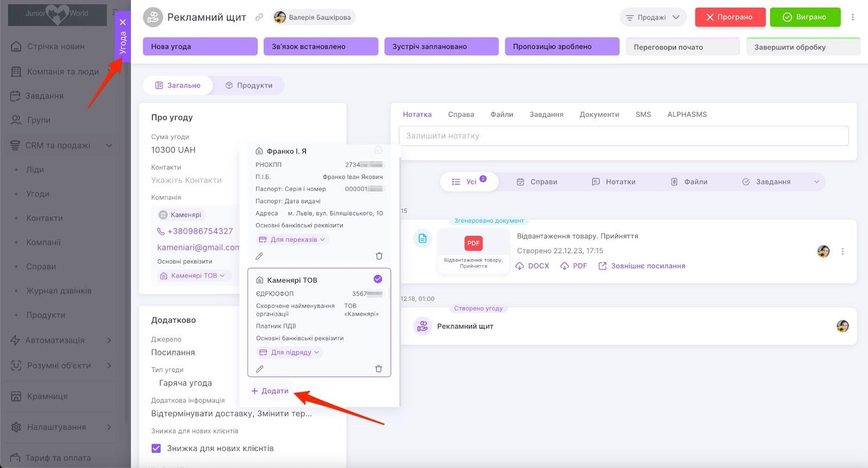Screen dimensions: 868x468
Task: Edit the Франко І. Я requisite
Action: pyautogui.click(x=259, y=256)
